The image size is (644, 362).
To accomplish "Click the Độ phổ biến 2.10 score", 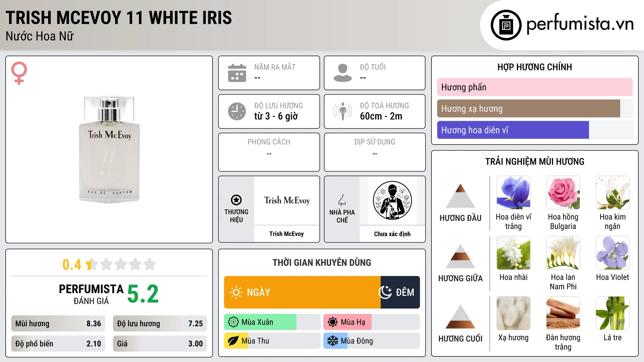I will point(58,343).
